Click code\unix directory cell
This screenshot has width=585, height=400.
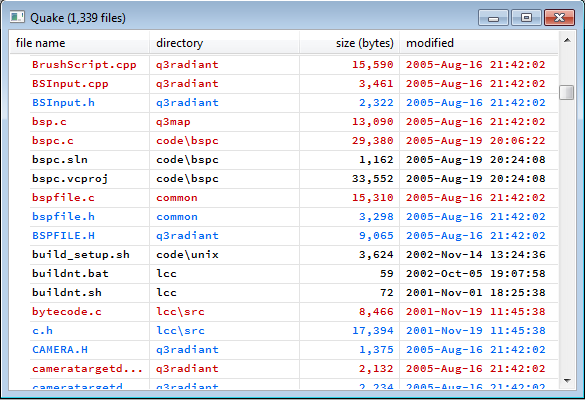[x=187, y=255]
